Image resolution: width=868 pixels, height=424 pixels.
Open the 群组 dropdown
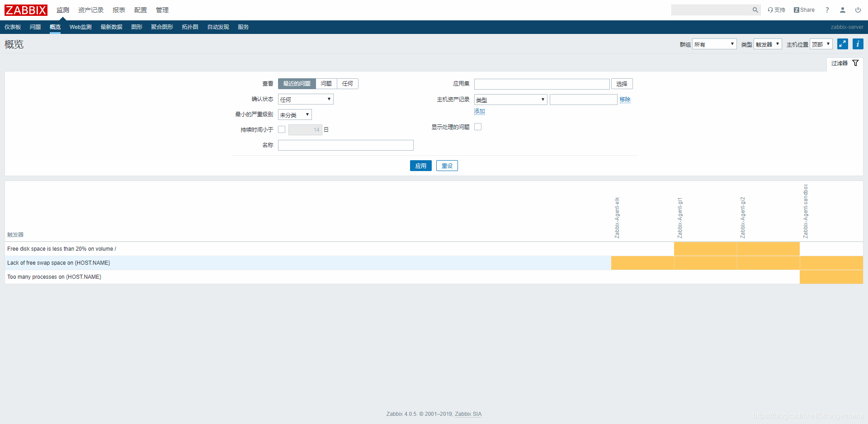(714, 44)
